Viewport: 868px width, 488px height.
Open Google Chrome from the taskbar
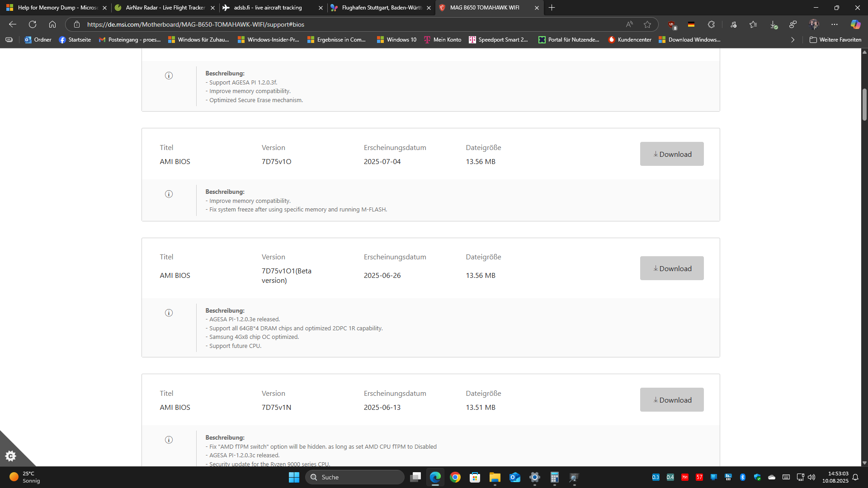(x=455, y=477)
